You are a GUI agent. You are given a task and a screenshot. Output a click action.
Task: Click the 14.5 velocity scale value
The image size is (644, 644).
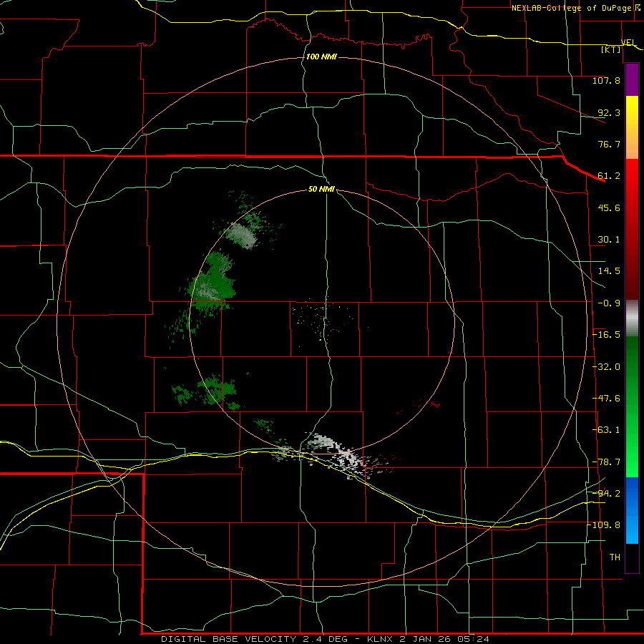pyautogui.click(x=609, y=271)
